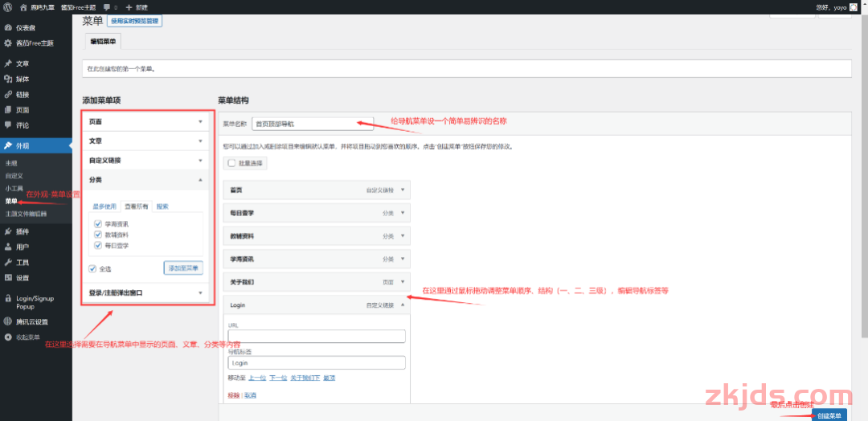Open 主题 submenu under 外观

pos(11,164)
